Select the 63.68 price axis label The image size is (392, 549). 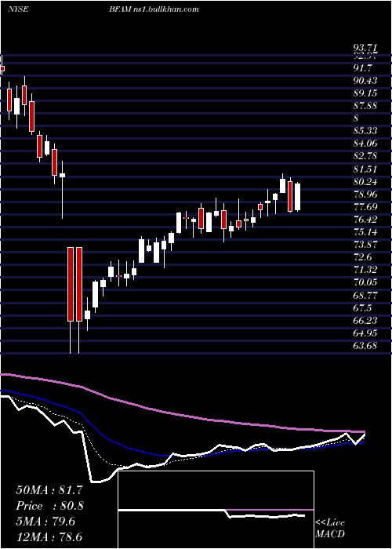pyautogui.click(x=365, y=346)
